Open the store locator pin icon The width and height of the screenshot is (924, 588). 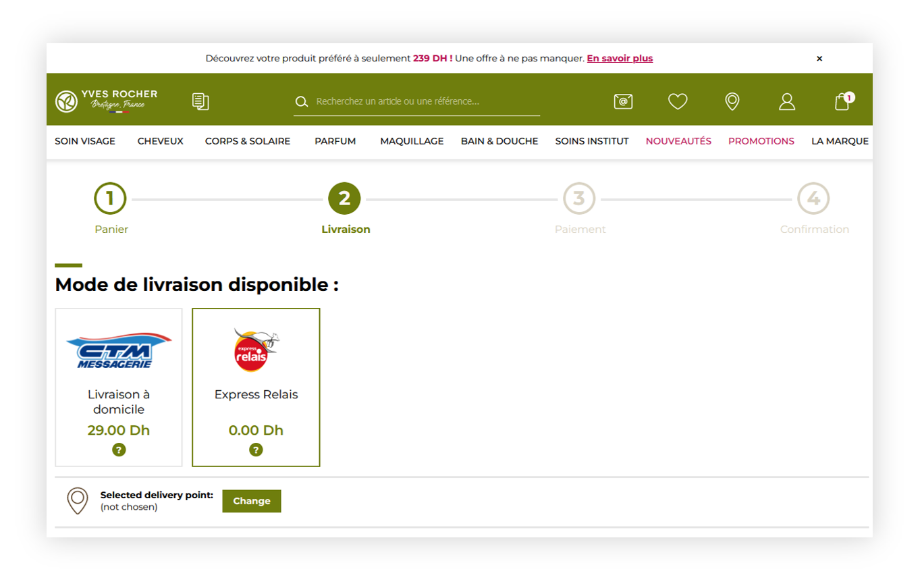coord(732,101)
